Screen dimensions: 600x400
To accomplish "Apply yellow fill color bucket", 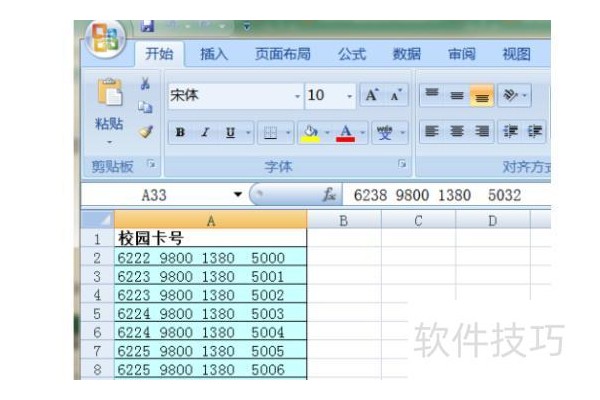I will (x=310, y=133).
